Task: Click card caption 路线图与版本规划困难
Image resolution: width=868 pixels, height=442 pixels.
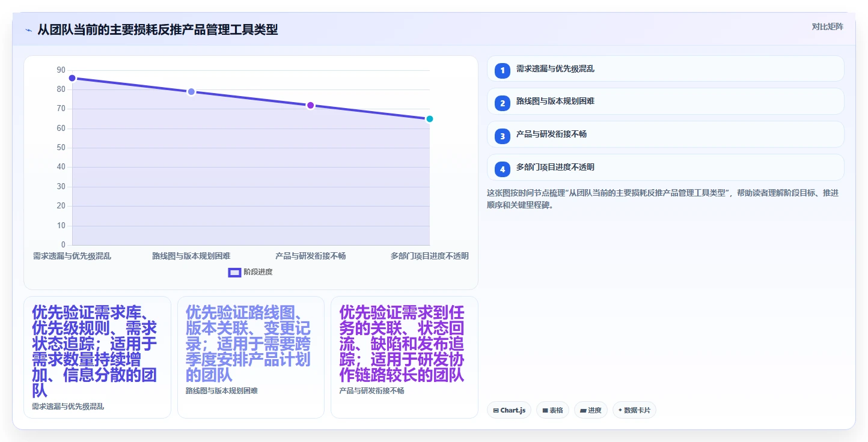Action: point(222,391)
